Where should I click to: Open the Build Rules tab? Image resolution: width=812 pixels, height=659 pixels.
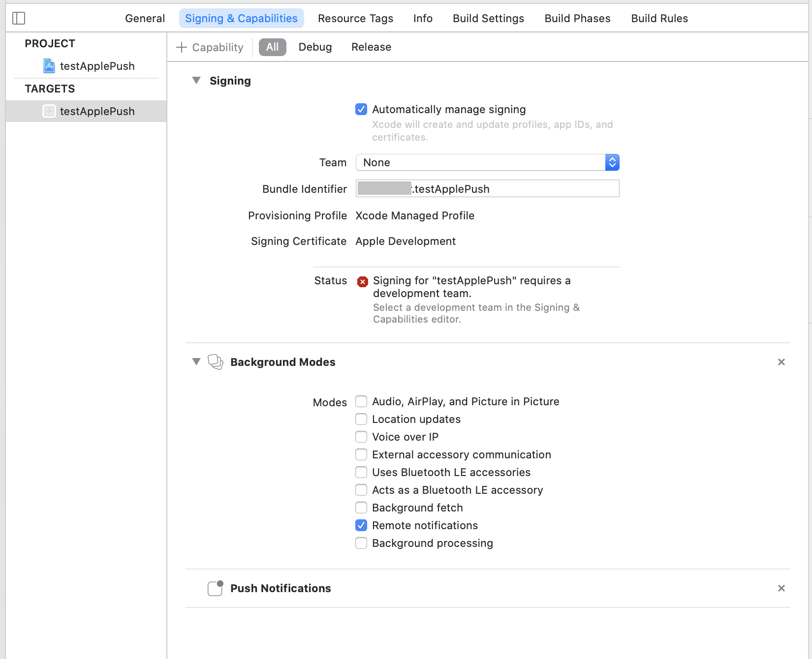pos(659,18)
